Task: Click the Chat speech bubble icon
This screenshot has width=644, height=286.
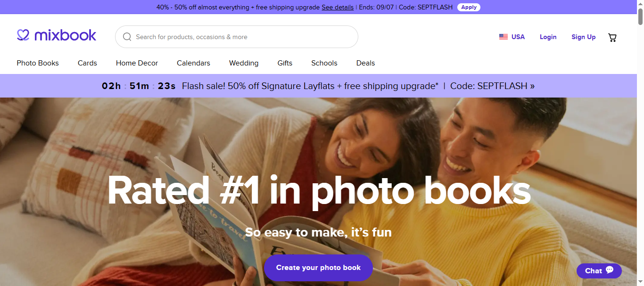Action: [x=610, y=270]
